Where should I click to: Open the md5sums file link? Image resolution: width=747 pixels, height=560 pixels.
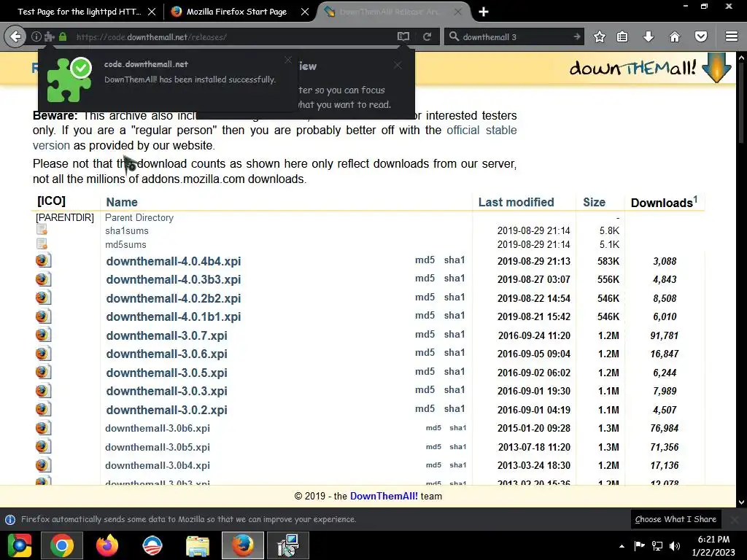[125, 245]
